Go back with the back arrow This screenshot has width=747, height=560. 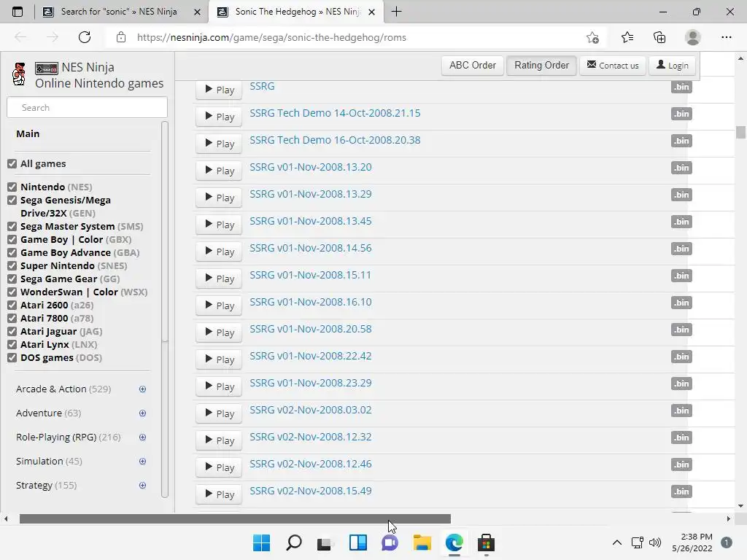20,37
